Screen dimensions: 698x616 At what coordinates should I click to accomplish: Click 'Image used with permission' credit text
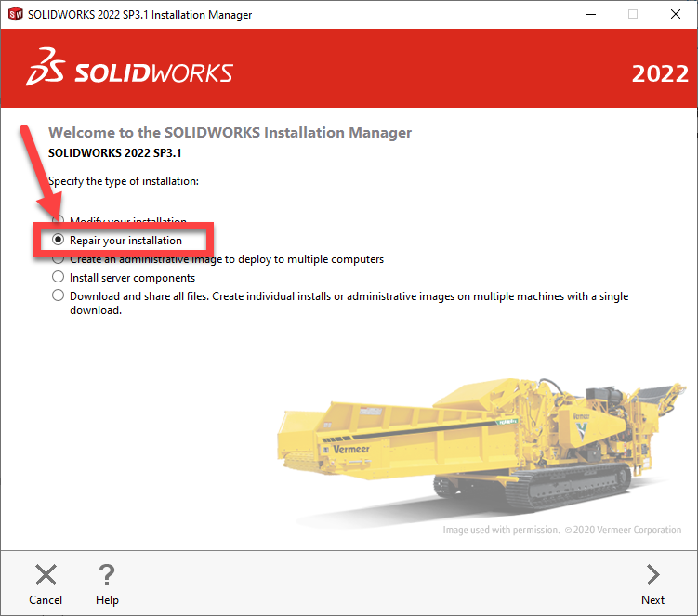click(x=561, y=530)
